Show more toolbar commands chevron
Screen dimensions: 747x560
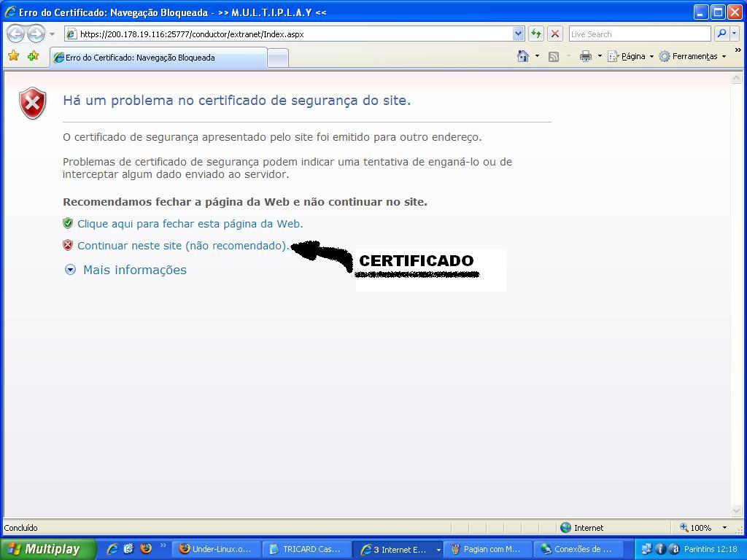coord(738,50)
